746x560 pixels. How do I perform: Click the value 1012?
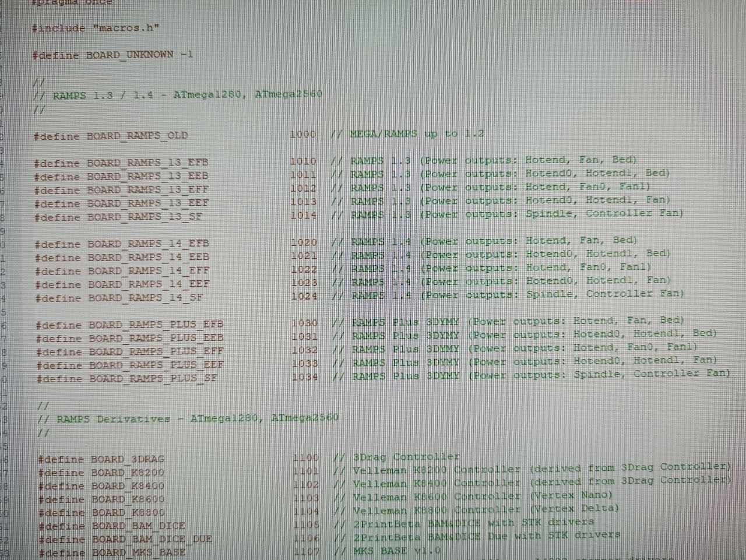(303, 188)
